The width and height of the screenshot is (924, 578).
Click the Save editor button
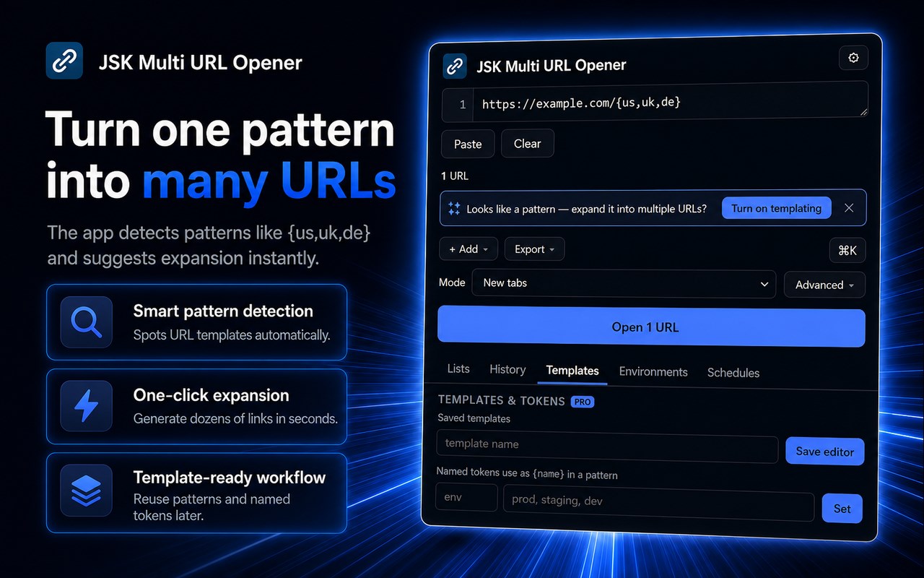825,452
